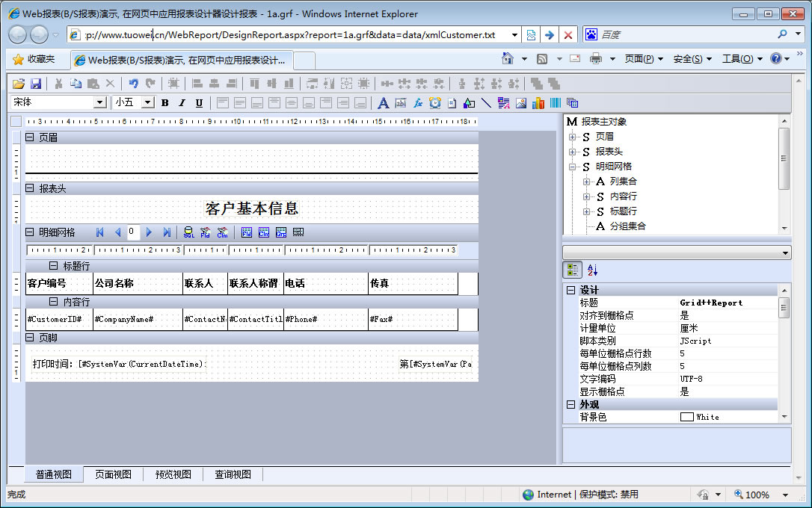Go to last record in detail grid
This screenshot has width=812, height=508.
click(167, 232)
